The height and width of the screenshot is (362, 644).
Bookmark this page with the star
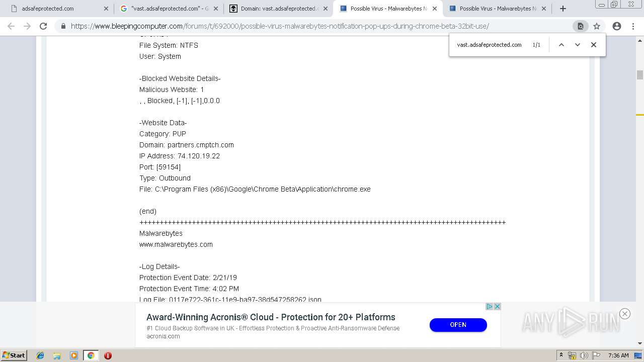tap(597, 26)
